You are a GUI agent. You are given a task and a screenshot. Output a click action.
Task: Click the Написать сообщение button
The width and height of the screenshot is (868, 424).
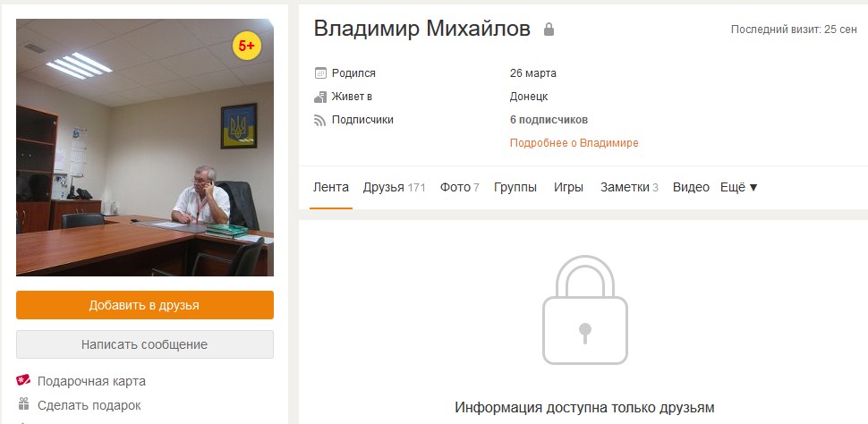tap(144, 344)
